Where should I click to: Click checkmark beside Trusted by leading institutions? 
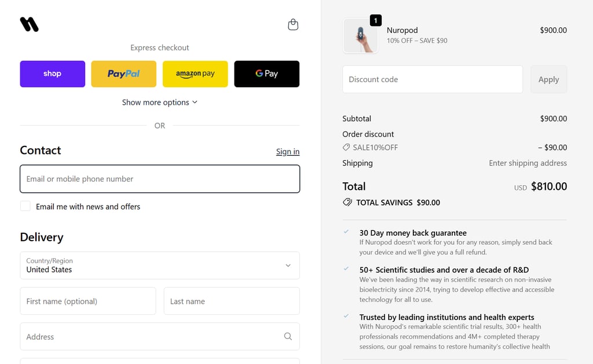tap(346, 315)
